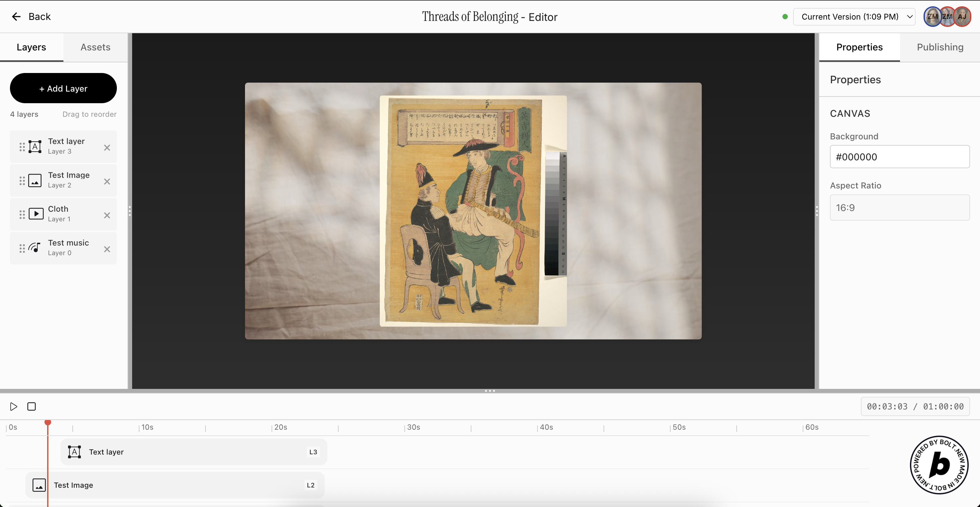980x507 pixels.
Task: Delete the Test music layer
Action: pos(107,249)
